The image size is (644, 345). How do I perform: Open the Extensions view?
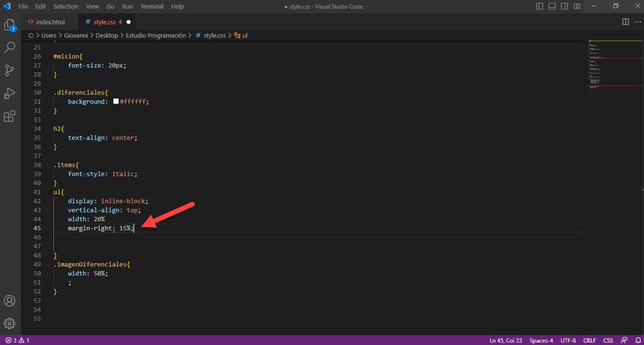(x=10, y=116)
